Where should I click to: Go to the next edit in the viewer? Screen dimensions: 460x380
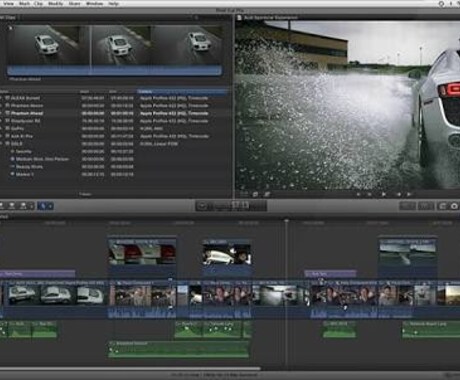(409, 194)
